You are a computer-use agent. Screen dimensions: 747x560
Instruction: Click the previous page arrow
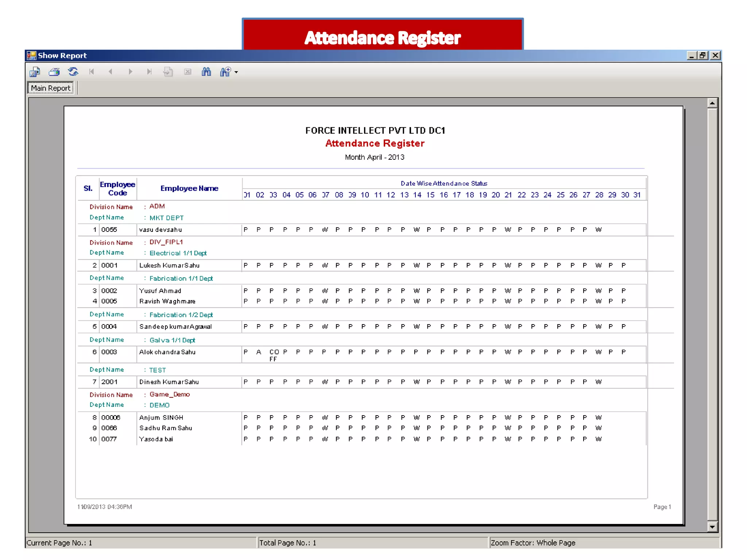111,72
